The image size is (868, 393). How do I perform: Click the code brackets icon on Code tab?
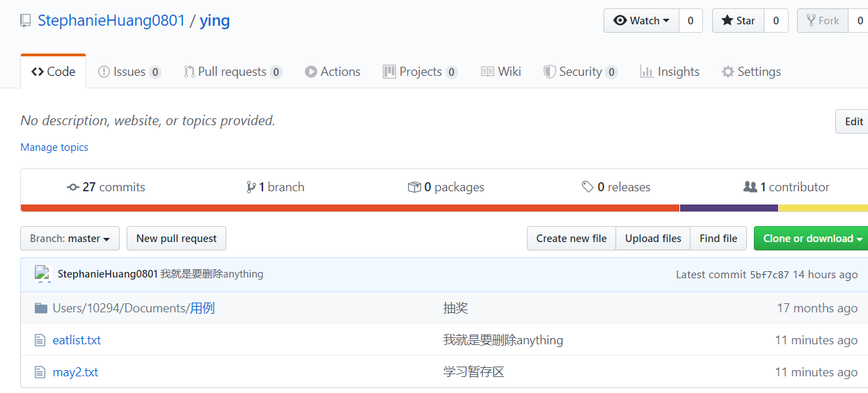(x=38, y=72)
